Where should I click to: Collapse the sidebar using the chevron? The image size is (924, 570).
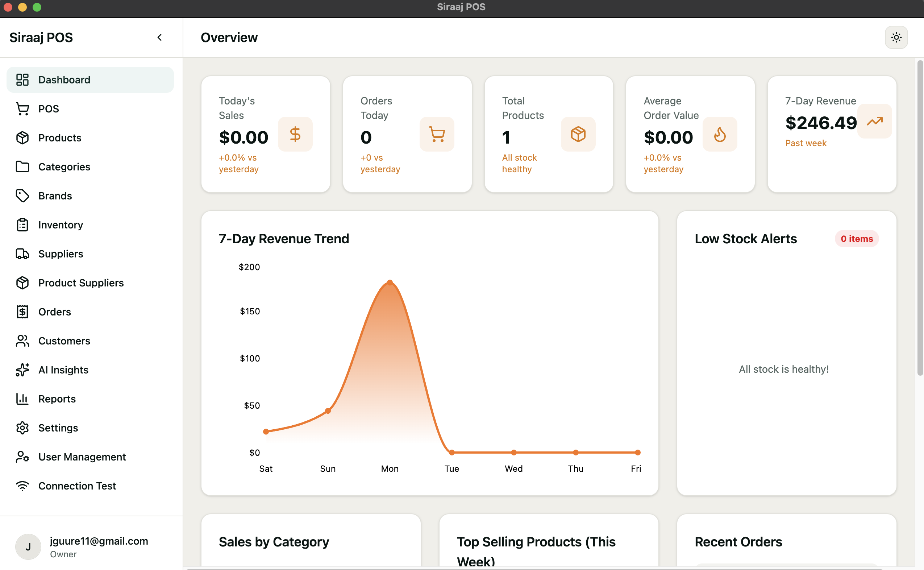159,37
